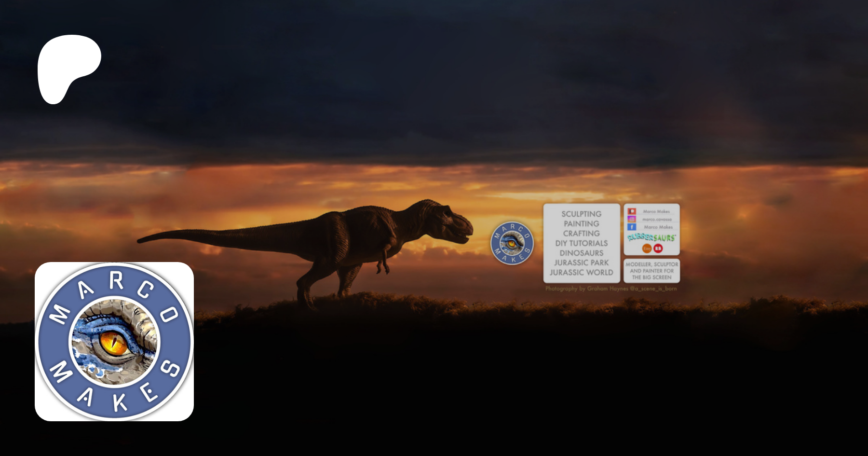Viewport: 868px width, 456px height.
Task: Click the marco.cavassa Instagram handle text
Action: click(x=657, y=219)
